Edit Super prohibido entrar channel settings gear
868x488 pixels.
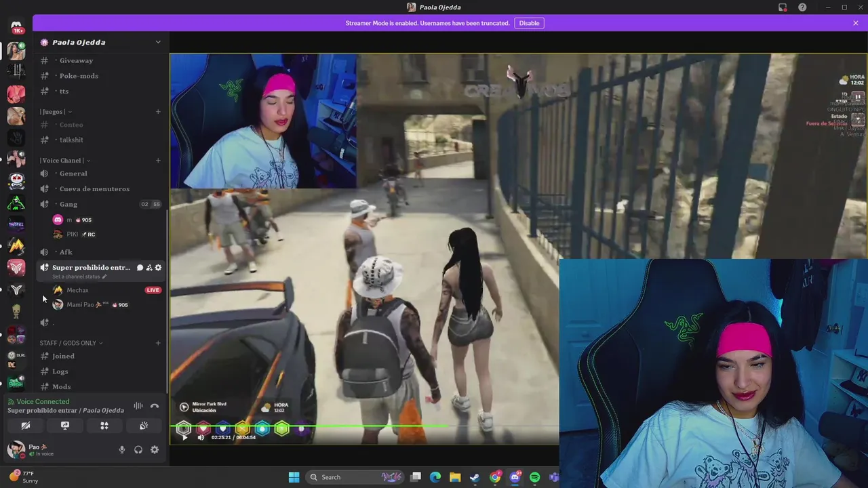point(158,268)
